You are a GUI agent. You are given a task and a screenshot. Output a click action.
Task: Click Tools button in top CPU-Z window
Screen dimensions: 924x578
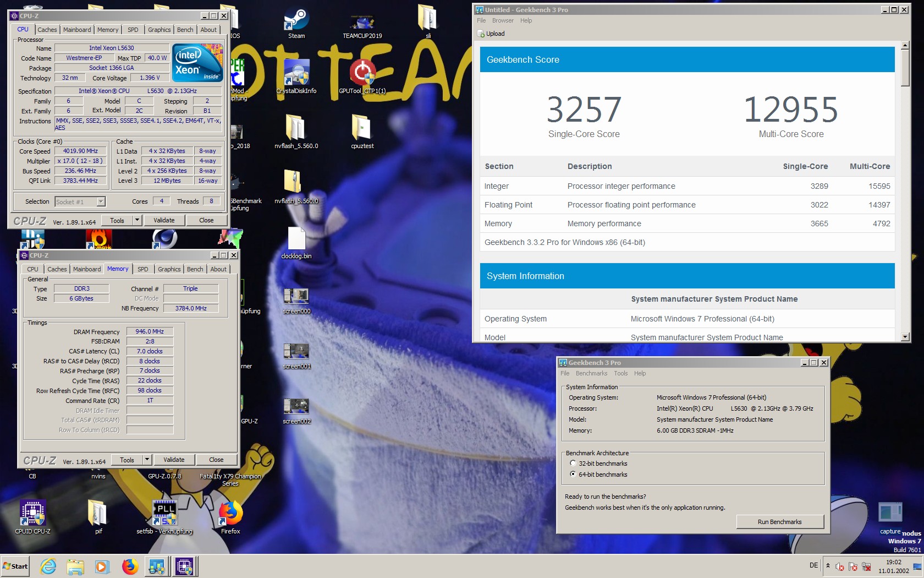[117, 220]
